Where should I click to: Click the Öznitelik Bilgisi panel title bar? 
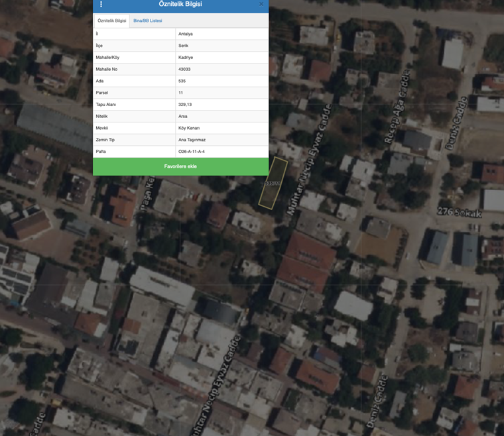180,4
